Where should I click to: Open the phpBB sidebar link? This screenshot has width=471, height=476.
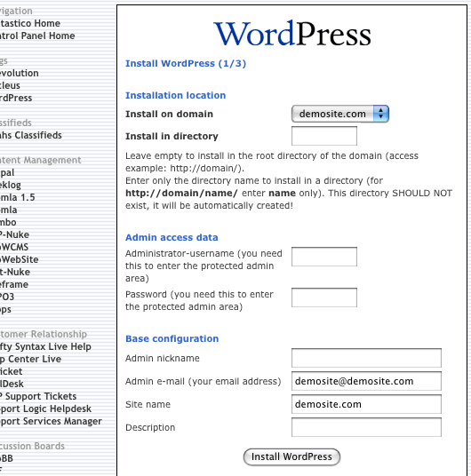coord(6,458)
